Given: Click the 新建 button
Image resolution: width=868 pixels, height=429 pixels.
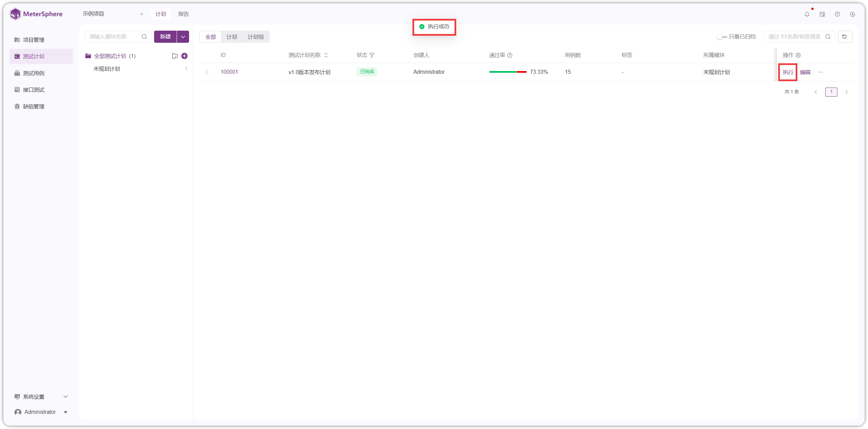Looking at the screenshot, I should (x=165, y=36).
